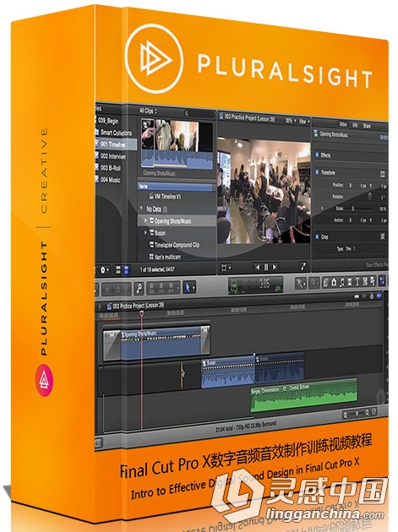Show Crop onscreen controls icon

[383, 236]
